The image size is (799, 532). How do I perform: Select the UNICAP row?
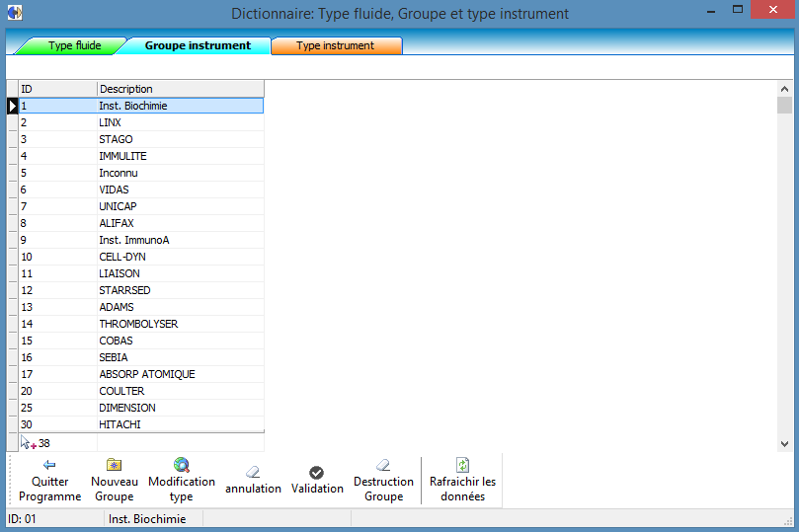[141, 206]
